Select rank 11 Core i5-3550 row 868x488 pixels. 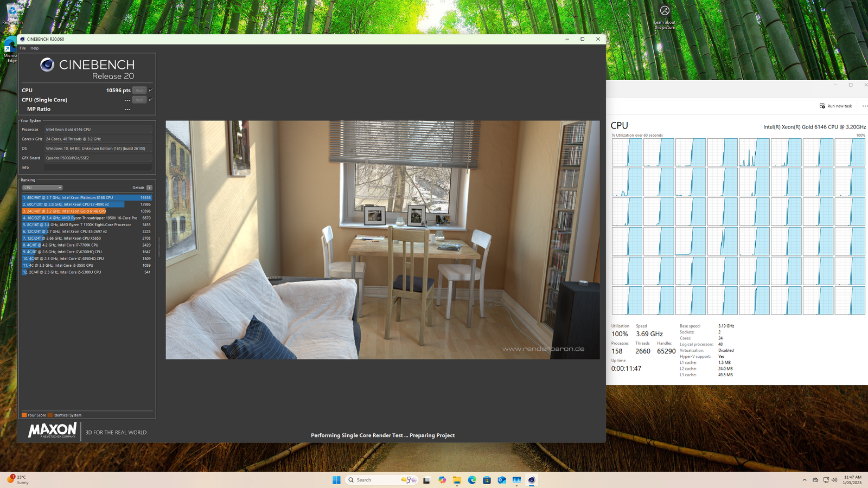[x=87, y=265]
